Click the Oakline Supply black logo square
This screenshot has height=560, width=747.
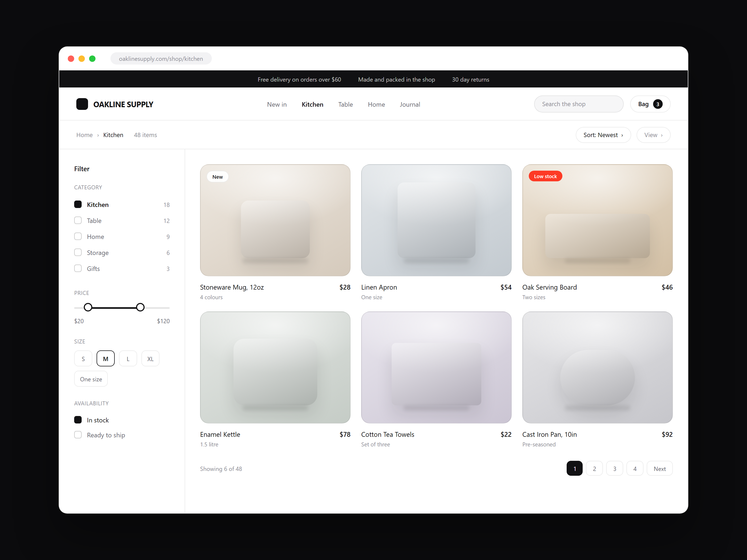(x=82, y=104)
